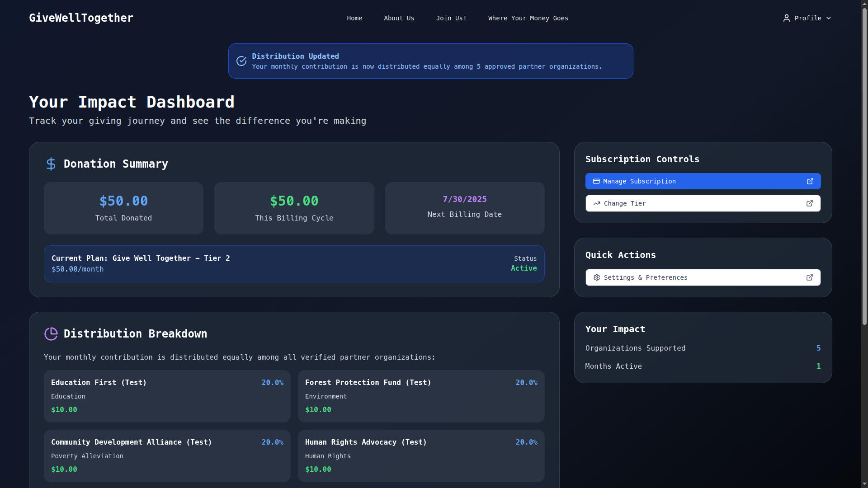Click the external-link icon on Change Tier
Viewport: 868px width, 488px height.
(x=810, y=203)
